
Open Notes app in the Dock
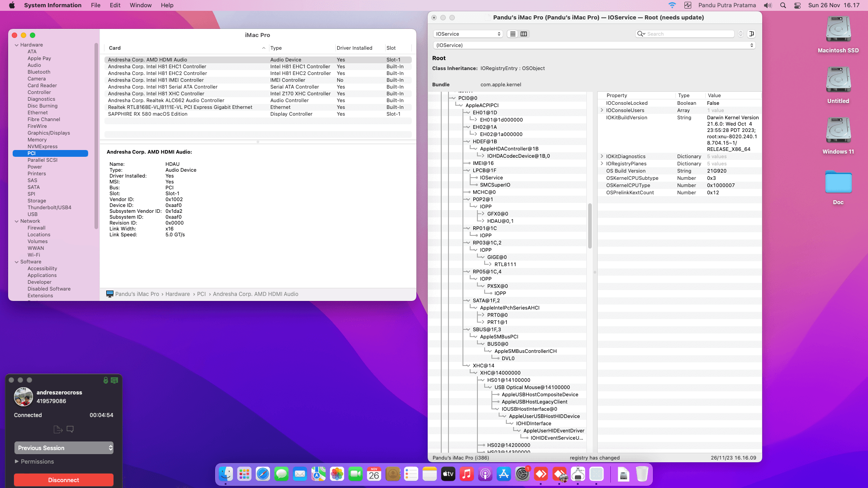(429, 474)
